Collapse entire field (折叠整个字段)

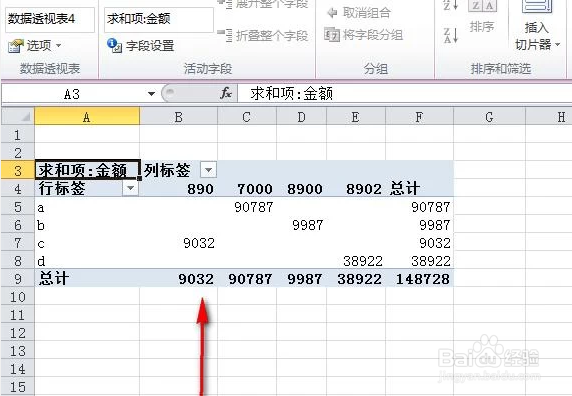point(263,35)
